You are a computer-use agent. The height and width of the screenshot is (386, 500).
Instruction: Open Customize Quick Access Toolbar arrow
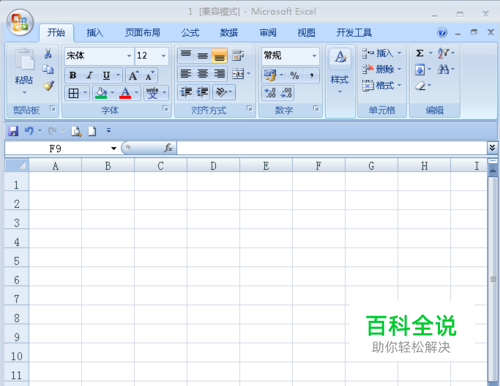click(108, 131)
